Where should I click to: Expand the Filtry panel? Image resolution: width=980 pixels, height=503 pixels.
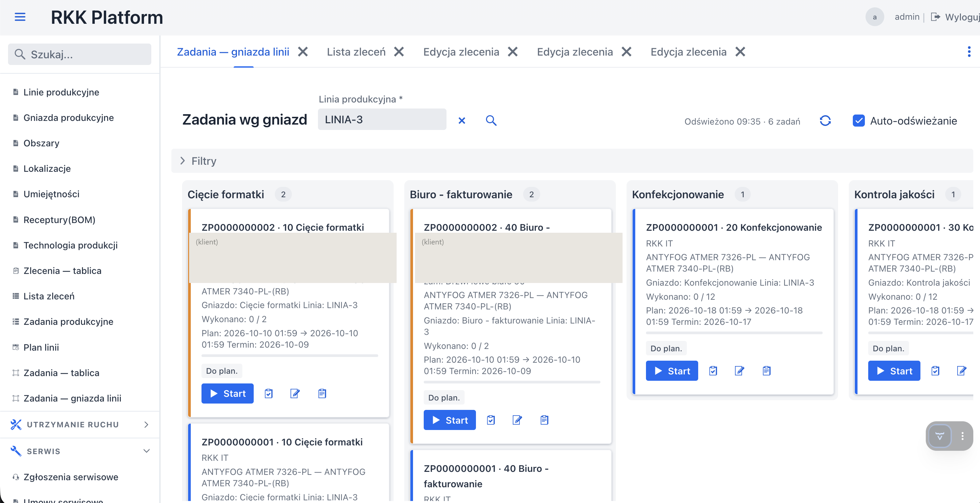(572, 161)
